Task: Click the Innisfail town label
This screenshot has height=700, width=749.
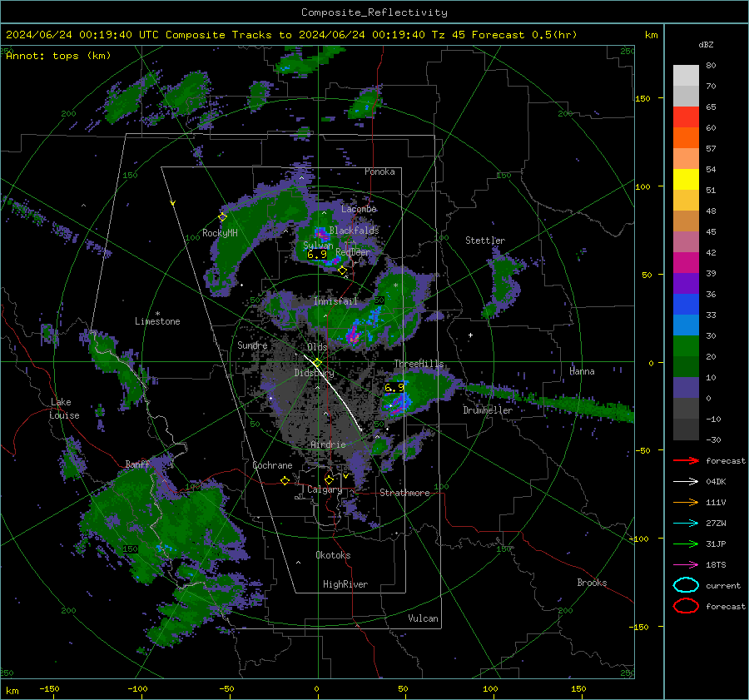Action: [x=335, y=301]
